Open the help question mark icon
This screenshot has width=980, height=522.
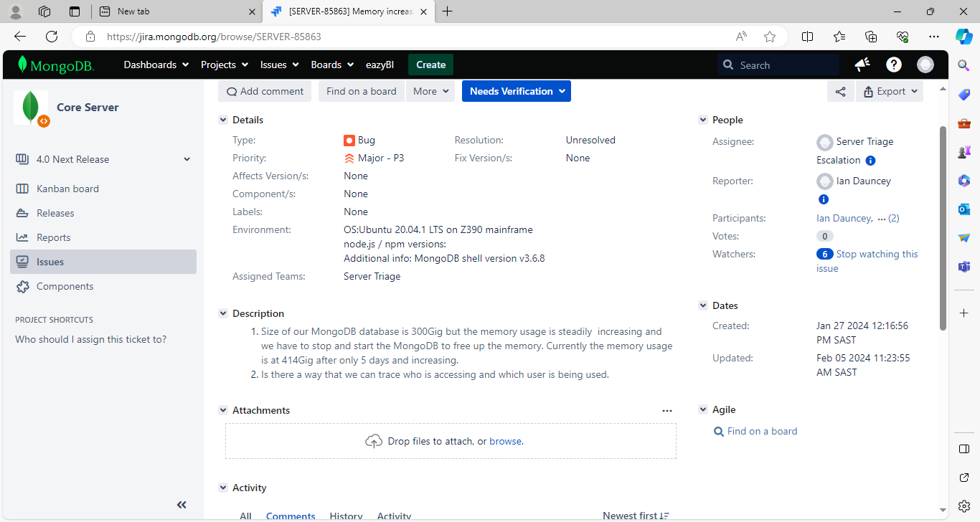click(893, 65)
